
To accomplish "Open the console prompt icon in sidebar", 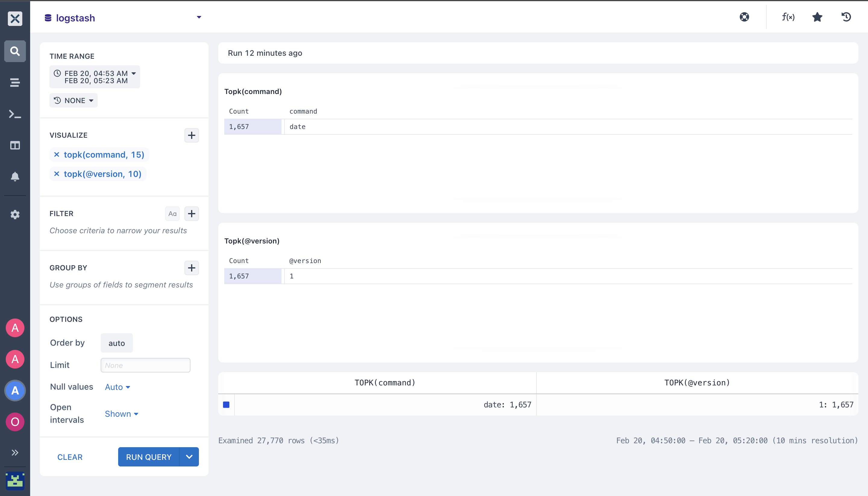I will (15, 114).
